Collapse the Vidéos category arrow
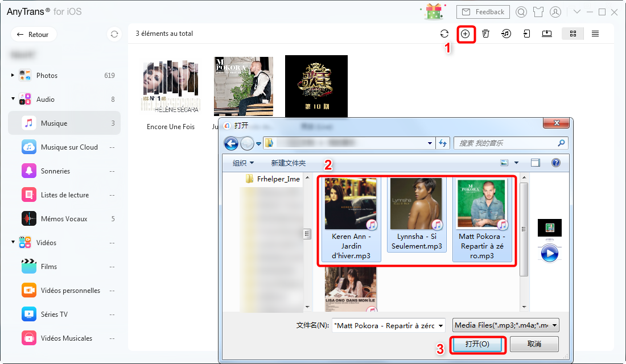 [13, 242]
